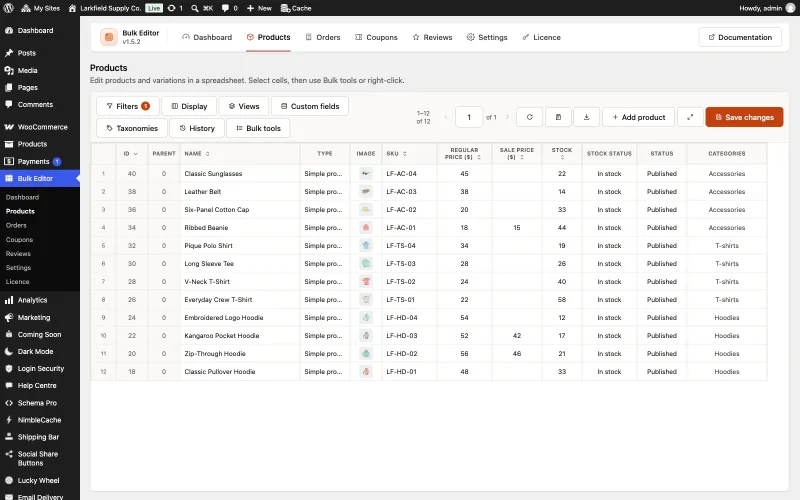Open the Display options

(189, 106)
